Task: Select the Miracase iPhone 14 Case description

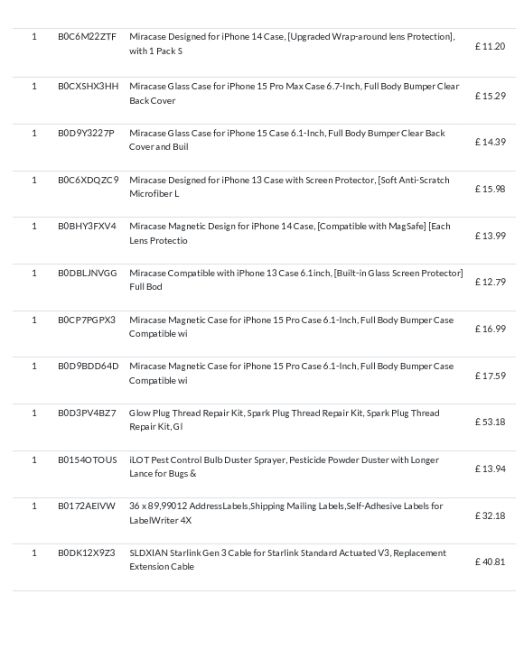Action: pos(292,44)
